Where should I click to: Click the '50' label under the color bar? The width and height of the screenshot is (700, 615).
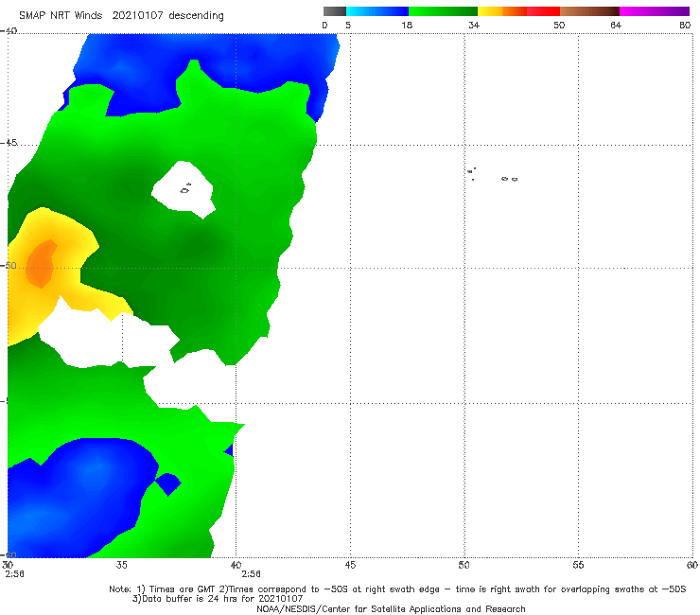559,25
